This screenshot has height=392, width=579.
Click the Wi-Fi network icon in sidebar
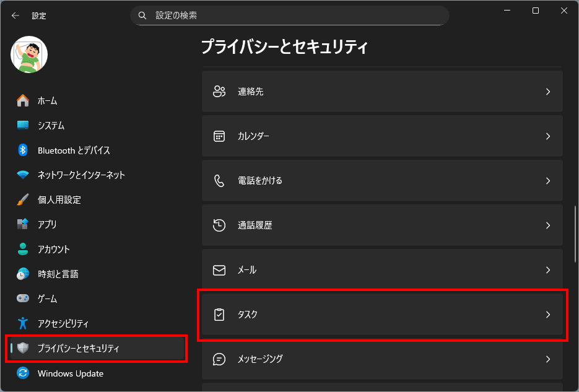pyautogui.click(x=23, y=175)
